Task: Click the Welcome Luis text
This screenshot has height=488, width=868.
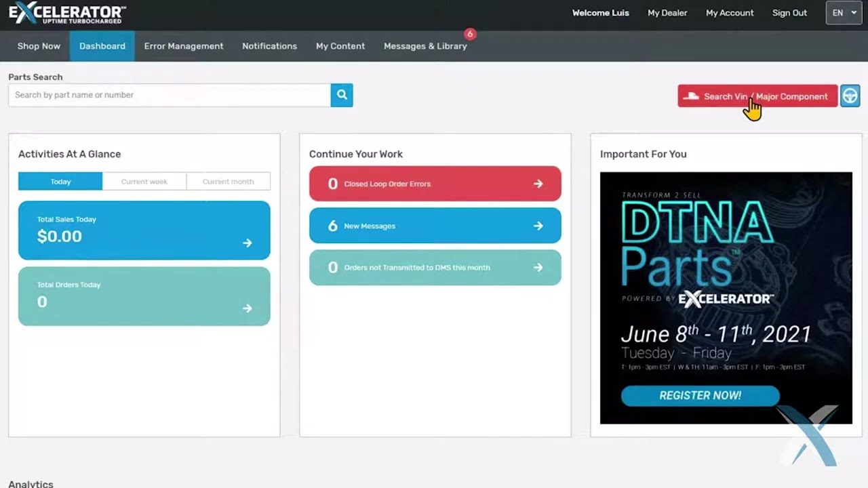Action: click(601, 13)
